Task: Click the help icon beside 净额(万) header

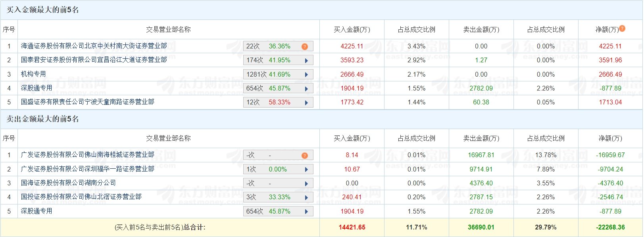Action: (622, 29)
